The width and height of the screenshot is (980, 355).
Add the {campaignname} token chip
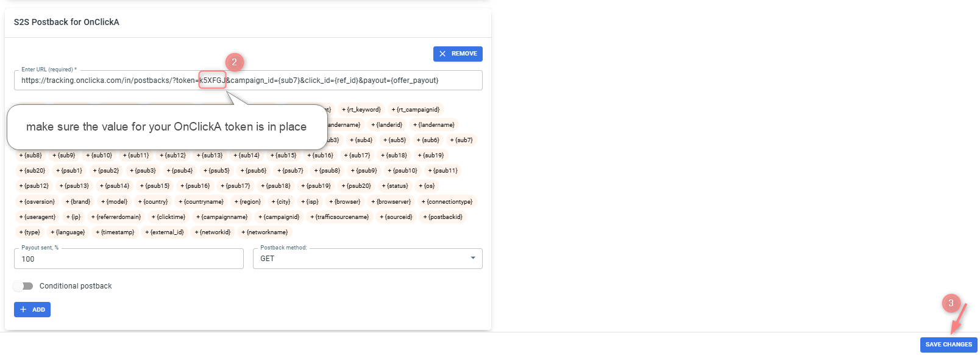pos(222,217)
